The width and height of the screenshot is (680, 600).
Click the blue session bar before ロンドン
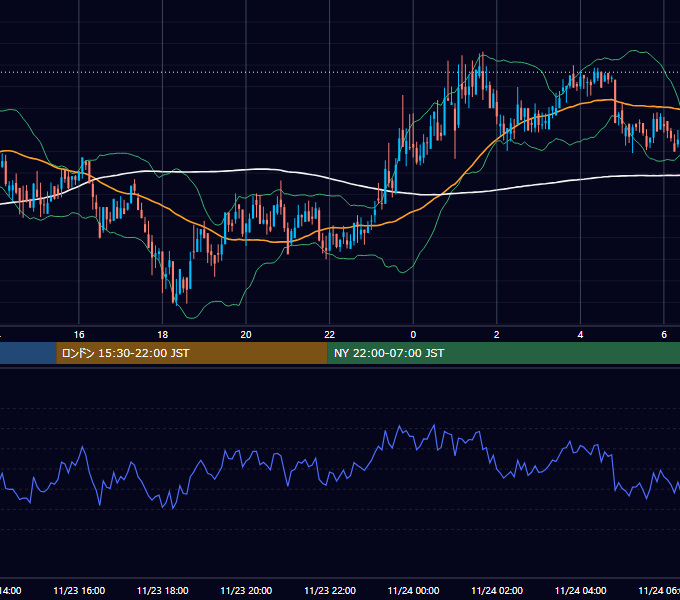[x=28, y=353]
